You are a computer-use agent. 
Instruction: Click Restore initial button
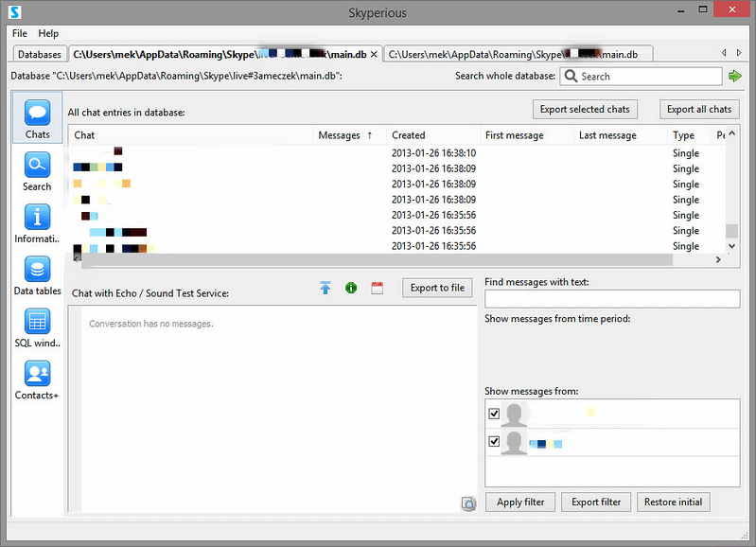[673, 503]
